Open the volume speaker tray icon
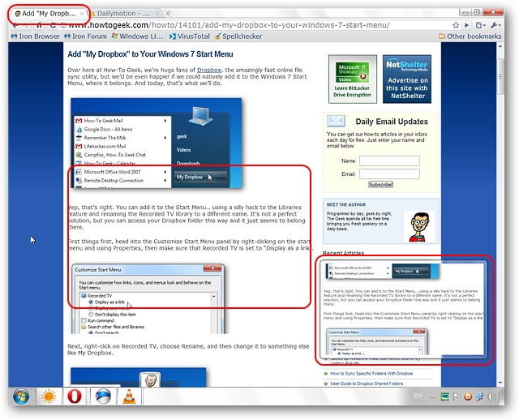519x420 pixels. click(x=491, y=396)
